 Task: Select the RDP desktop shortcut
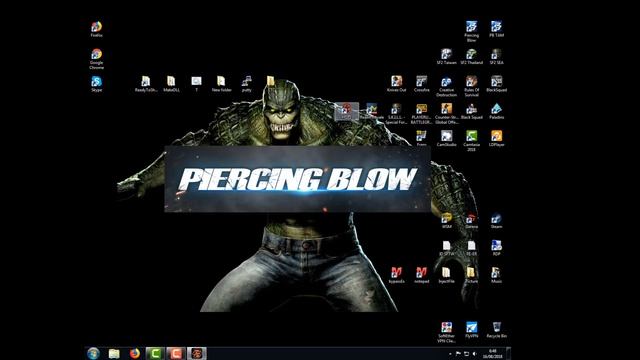[x=496, y=248]
